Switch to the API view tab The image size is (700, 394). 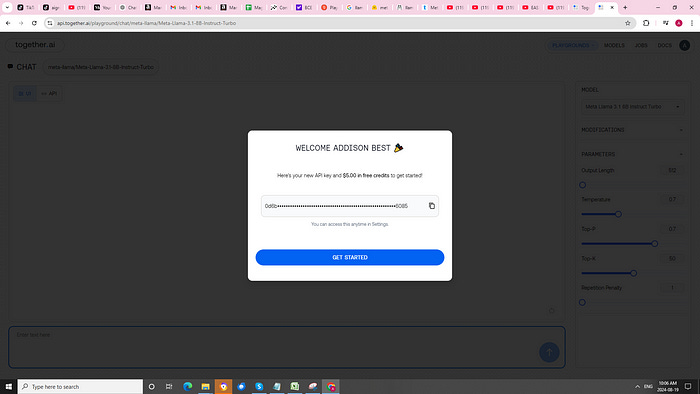(49, 94)
